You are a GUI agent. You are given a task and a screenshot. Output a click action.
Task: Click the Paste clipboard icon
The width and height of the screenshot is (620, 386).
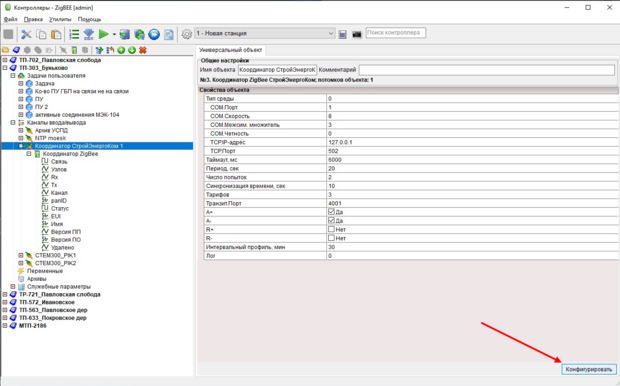(x=56, y=34)
